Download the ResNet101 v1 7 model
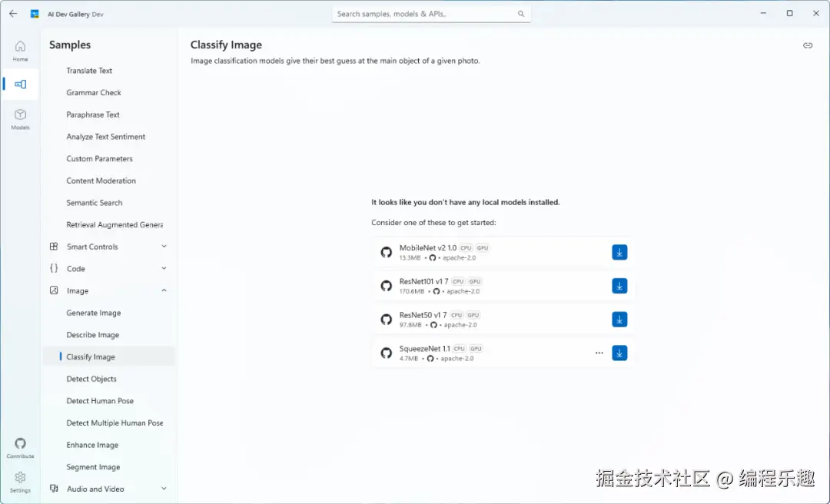The height and width of the screenshot is (504, 830). pos(619,286)
